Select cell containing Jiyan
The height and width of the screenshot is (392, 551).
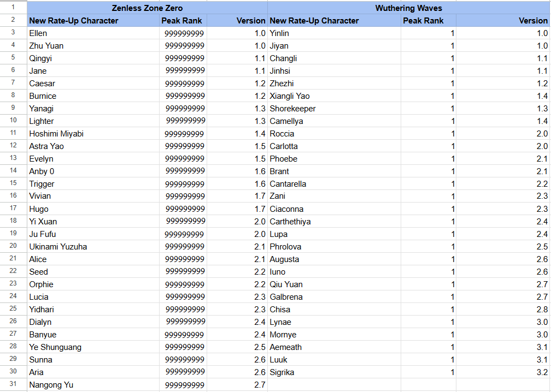click(x=334, y=46)
